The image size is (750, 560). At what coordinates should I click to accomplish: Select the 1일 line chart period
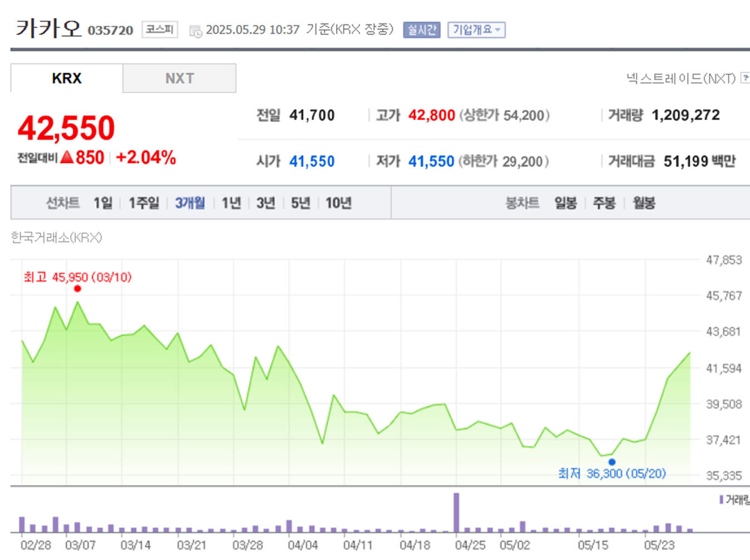pyautogui.click(x=103, y=203)
